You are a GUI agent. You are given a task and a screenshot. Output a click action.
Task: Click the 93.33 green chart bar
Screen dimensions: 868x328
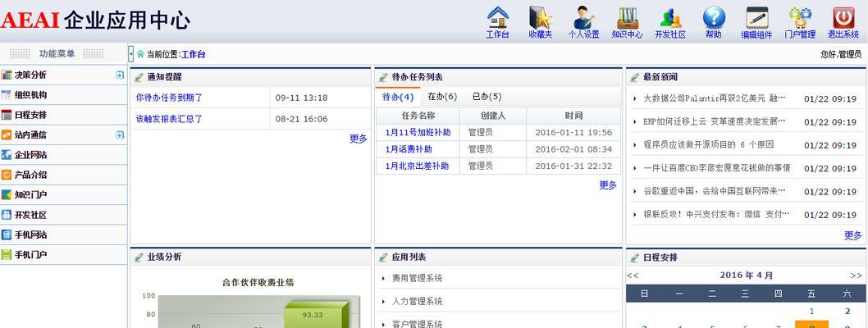coord(316,317)
